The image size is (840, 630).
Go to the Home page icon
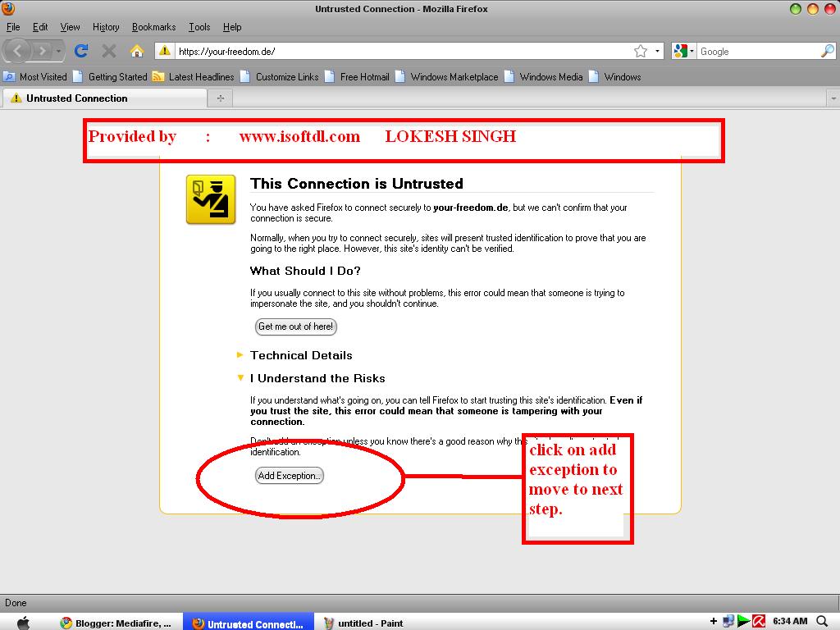[x=137, y=51]
